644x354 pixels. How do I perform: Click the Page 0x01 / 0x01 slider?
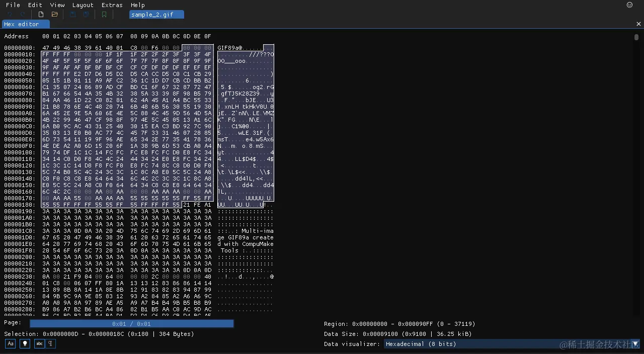[x=132, y=324]
